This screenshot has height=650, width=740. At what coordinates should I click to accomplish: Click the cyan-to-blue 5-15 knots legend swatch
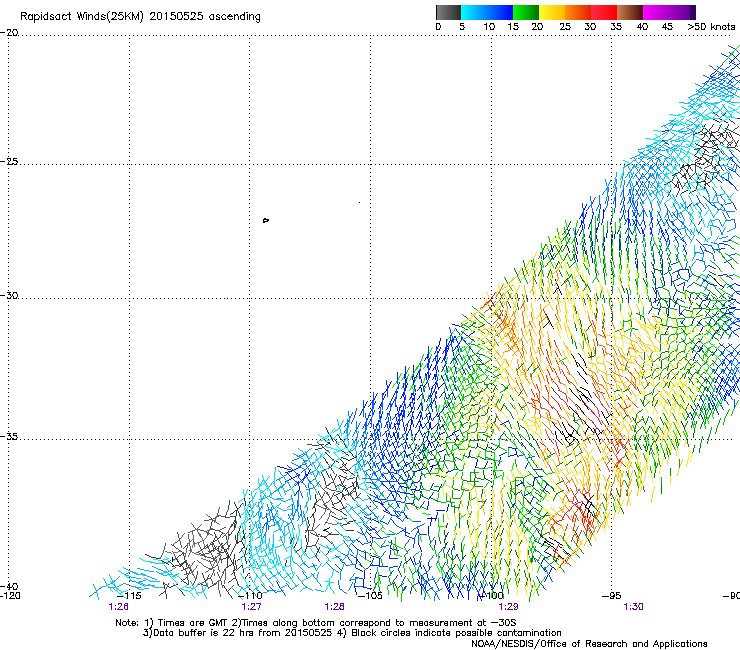tap(487, 12)
